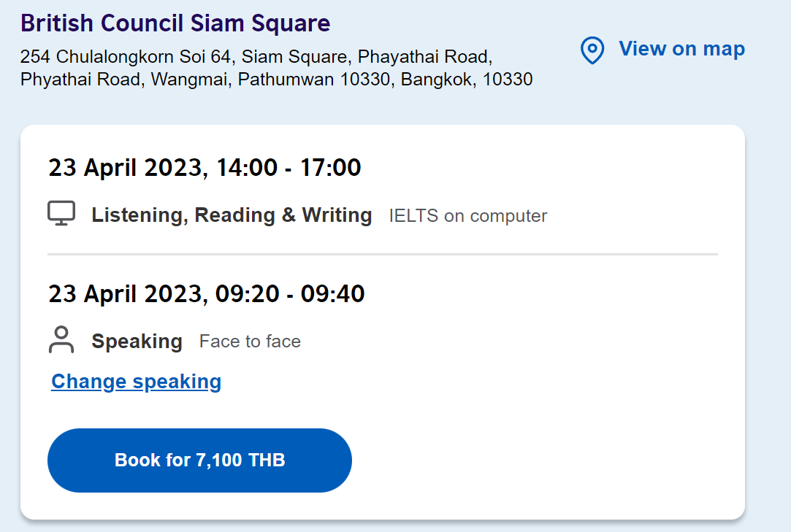Click the map pin location icon
Screen dimensions: 791x532
tap(592, 50)
